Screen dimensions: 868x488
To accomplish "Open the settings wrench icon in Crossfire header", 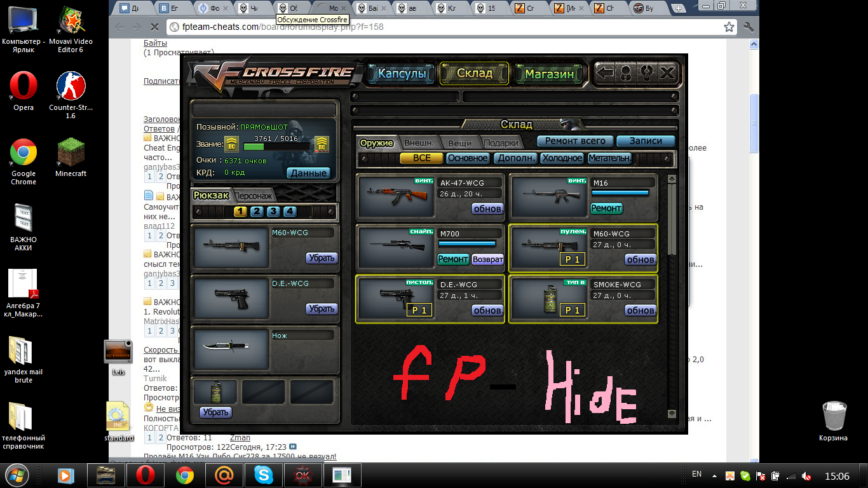I will (647, 73).
